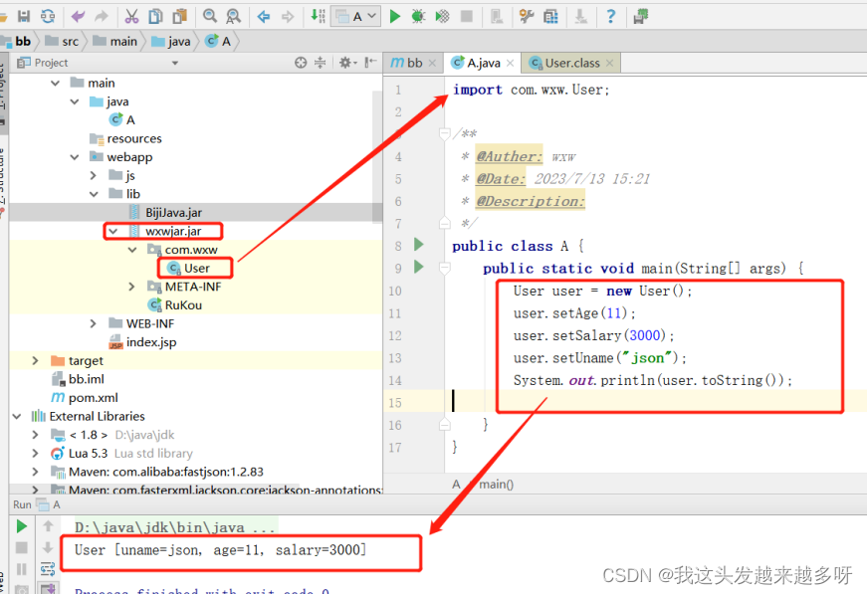Click the green Run button in toolbar

[395, 17]
